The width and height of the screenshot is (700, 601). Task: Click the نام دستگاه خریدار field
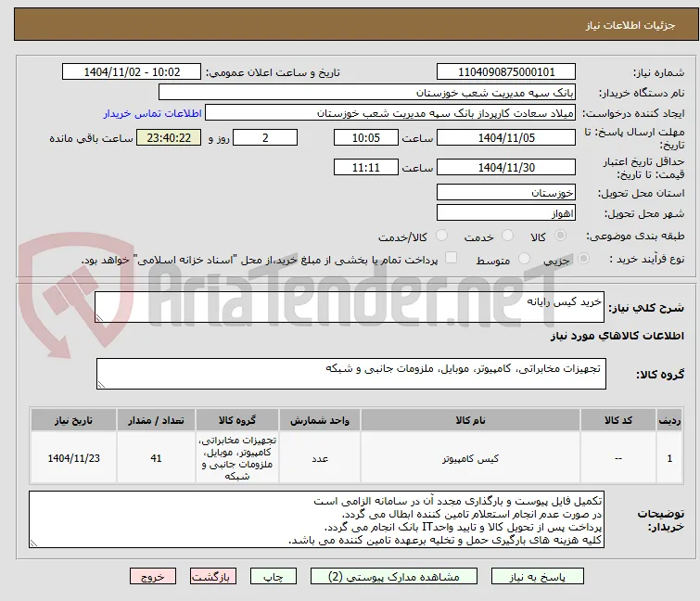point(367,93)
